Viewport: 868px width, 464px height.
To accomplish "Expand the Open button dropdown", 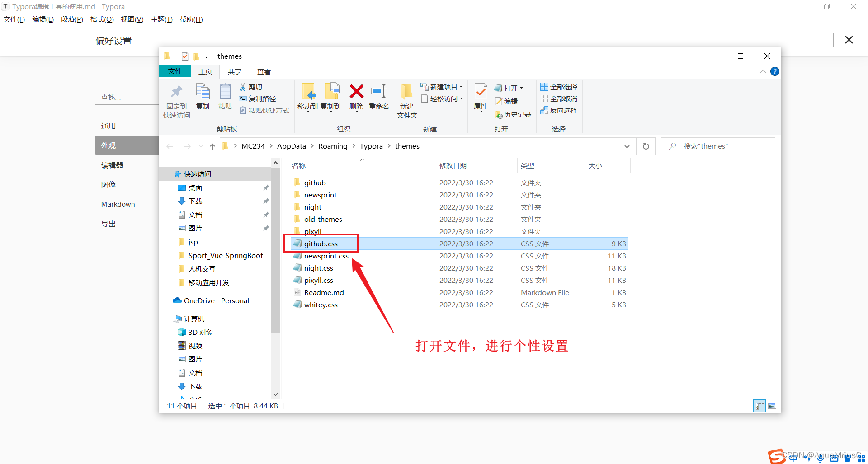I will [x=522, y=88].
